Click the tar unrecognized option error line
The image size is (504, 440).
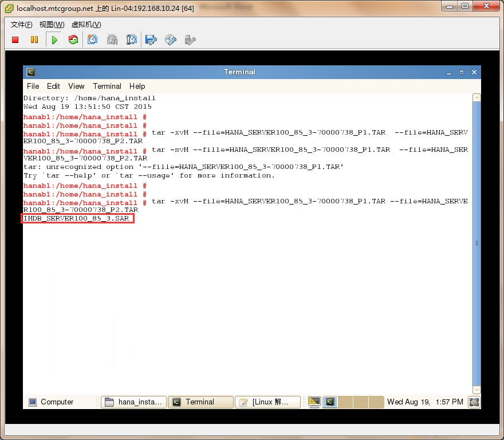(183, 167)
